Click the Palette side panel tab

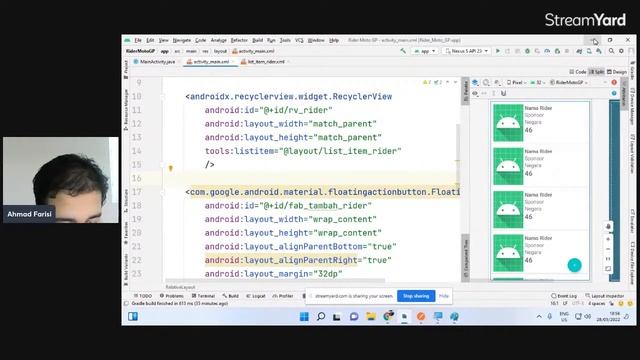point(465,91)
